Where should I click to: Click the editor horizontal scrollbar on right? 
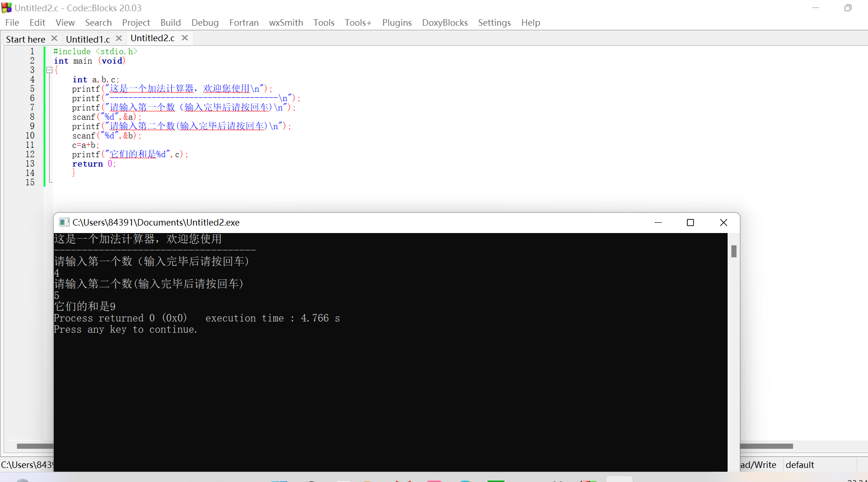coord(766,446)
